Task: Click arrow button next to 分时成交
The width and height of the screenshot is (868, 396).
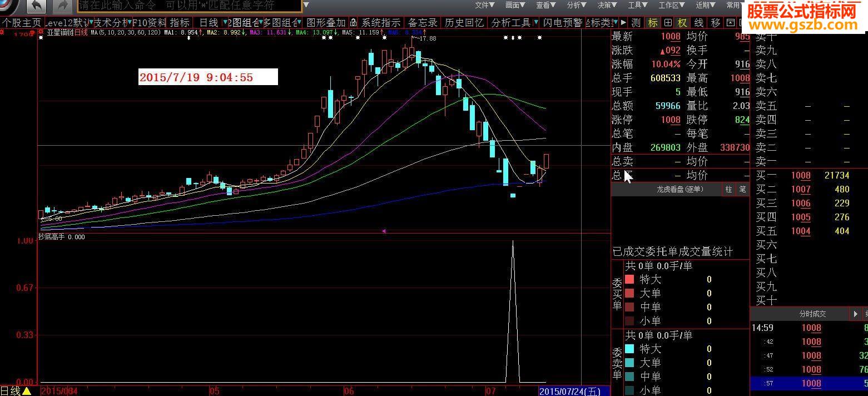Action: pyautogui.click(x=856, y=314)
